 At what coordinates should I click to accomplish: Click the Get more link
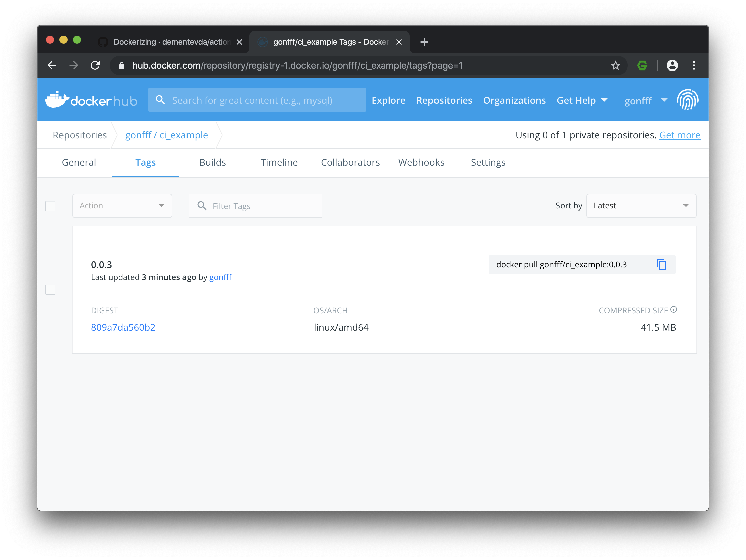(x=679, y=135)
